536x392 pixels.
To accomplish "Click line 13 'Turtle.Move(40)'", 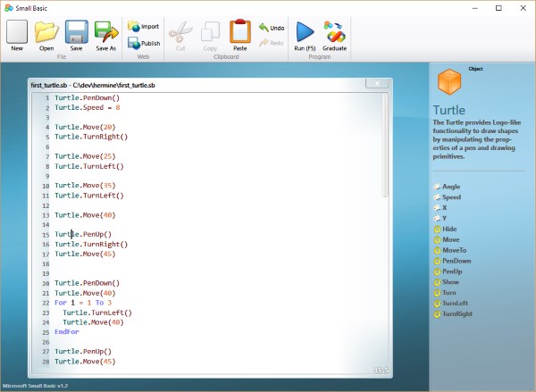I will (x=85, y=215).
